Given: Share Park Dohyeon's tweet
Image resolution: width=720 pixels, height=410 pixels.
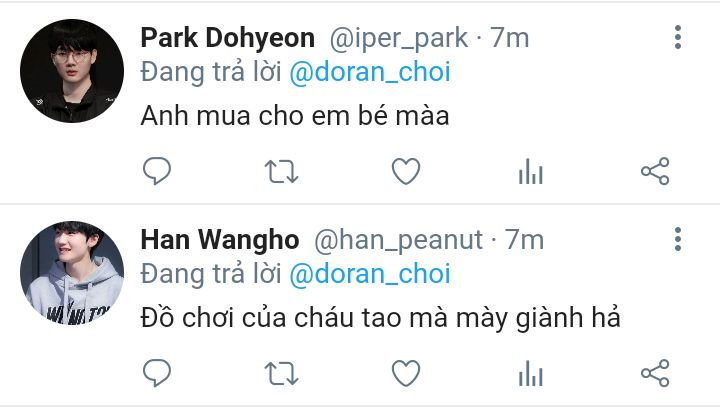Looking at the screenshot, I should [x=655, y=171].
